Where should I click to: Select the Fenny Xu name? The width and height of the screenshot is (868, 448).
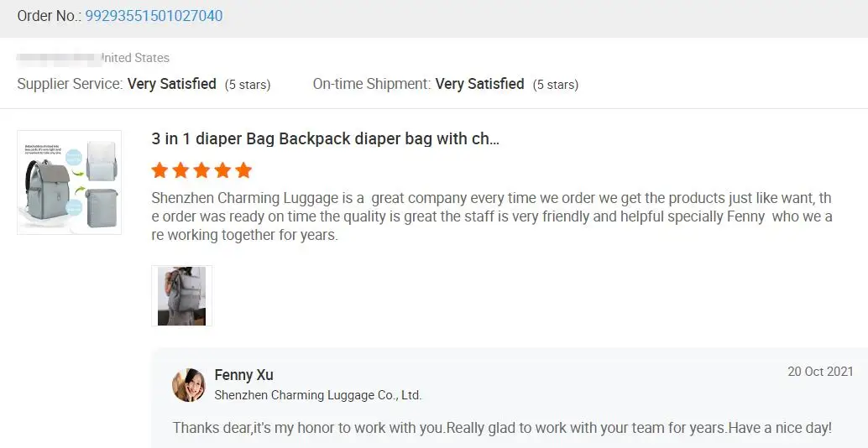243,375
